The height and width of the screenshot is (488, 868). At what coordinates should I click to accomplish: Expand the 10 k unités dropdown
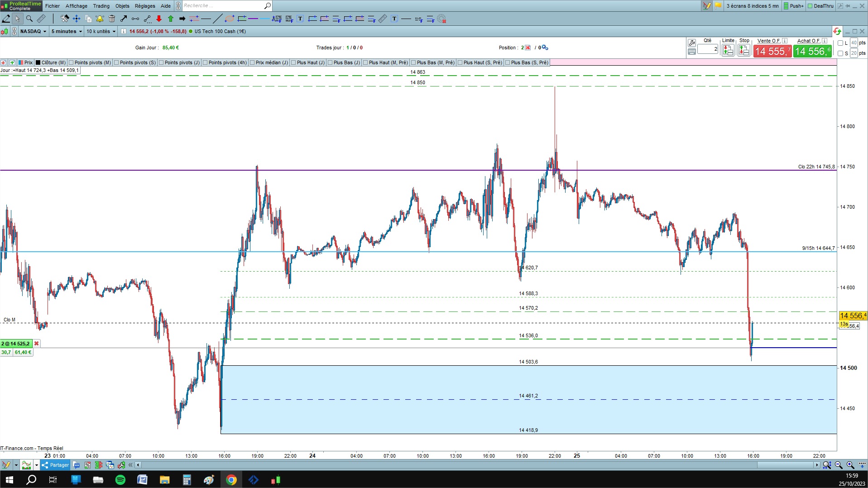[x=101, y=31]
